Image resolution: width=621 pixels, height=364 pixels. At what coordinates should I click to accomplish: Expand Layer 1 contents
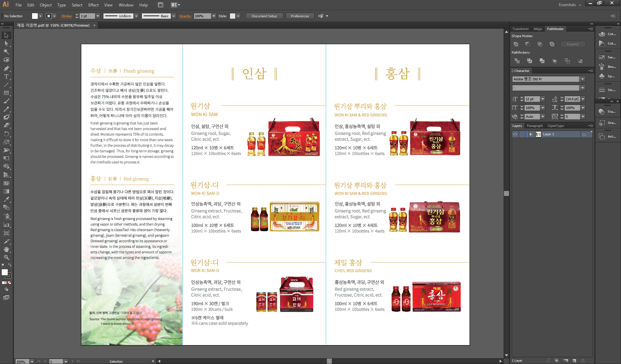[531, 134]
